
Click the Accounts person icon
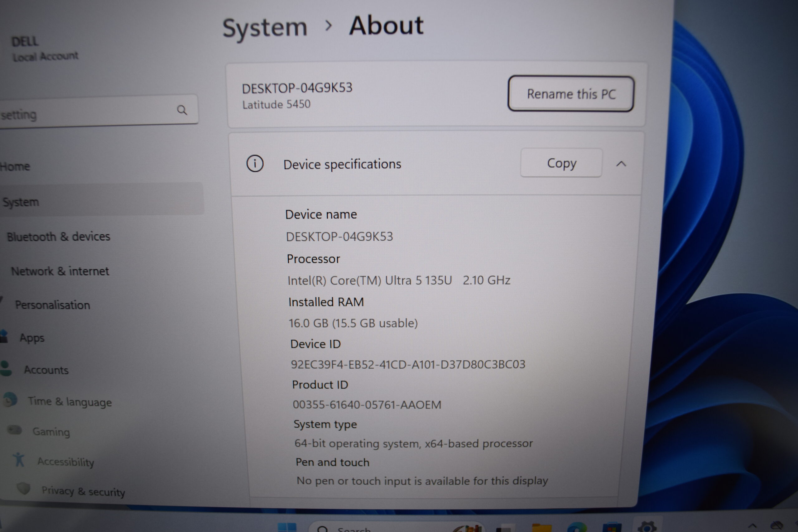[6, 368]
